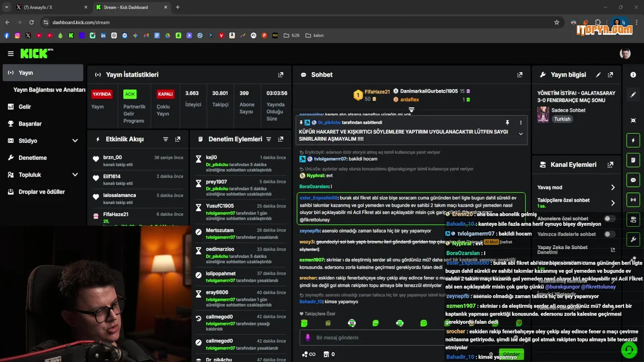Click ardaflex in the leaderboard

coord(410,100)
